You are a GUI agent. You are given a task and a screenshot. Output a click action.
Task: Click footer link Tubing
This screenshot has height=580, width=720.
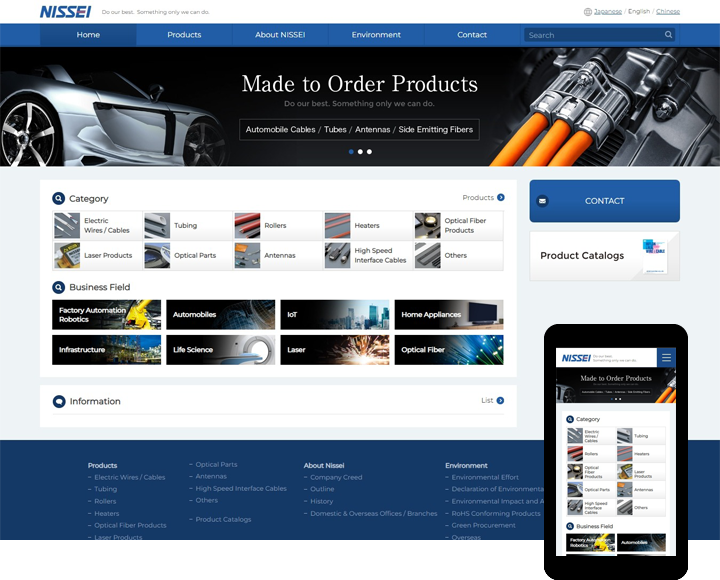tap(106, 489)
